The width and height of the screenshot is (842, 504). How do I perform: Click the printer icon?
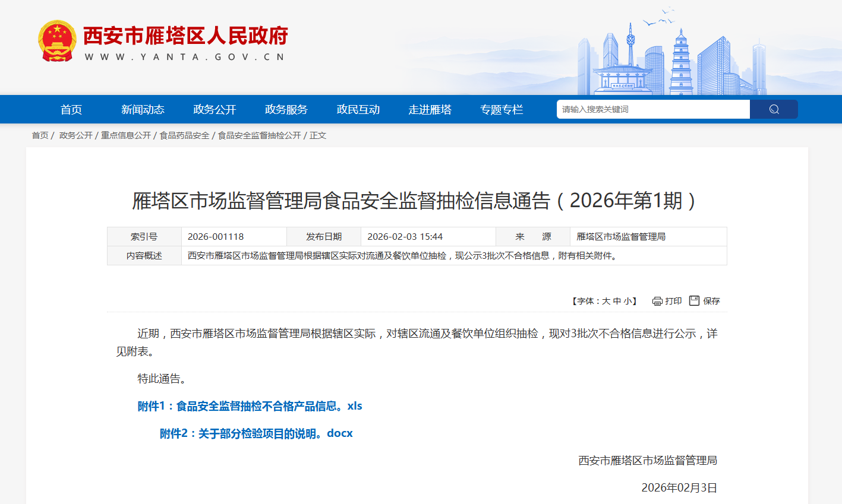[x=657, y=302]
